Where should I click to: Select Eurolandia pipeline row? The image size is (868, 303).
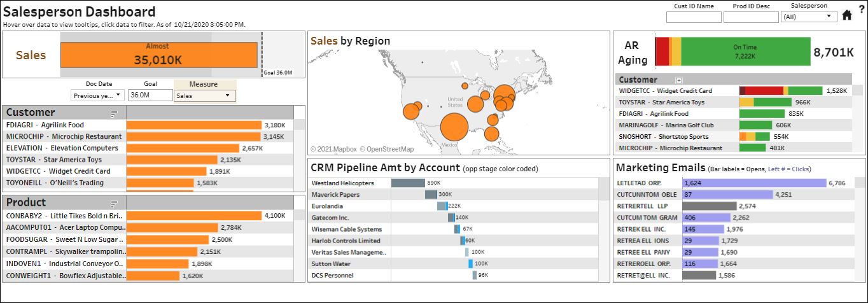click(454, 206)
